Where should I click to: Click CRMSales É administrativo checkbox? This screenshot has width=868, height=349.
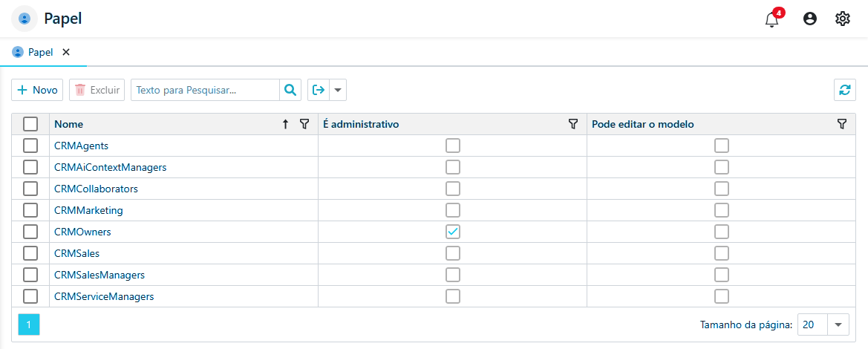(453, 253)
